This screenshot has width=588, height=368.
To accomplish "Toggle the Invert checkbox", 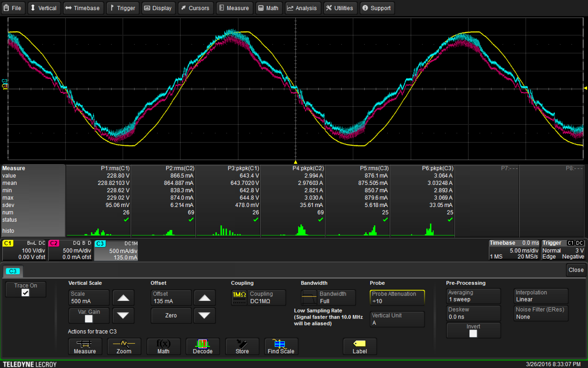I will coord(473,334).
